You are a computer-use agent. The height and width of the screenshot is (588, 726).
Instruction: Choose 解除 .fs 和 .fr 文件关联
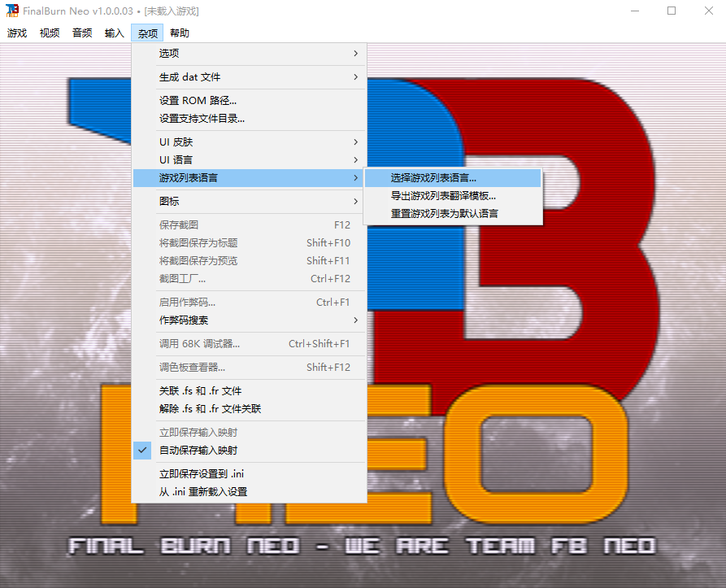[x=249, y=409]
